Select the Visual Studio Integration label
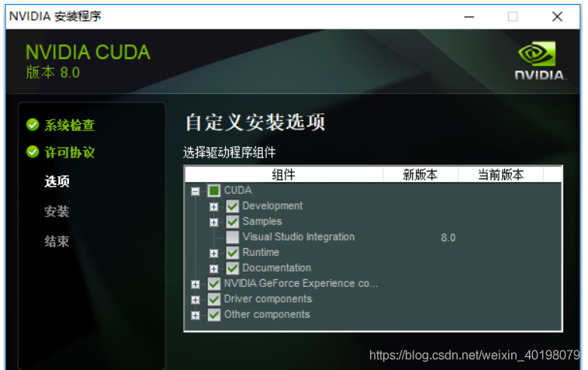 (299, 237)
